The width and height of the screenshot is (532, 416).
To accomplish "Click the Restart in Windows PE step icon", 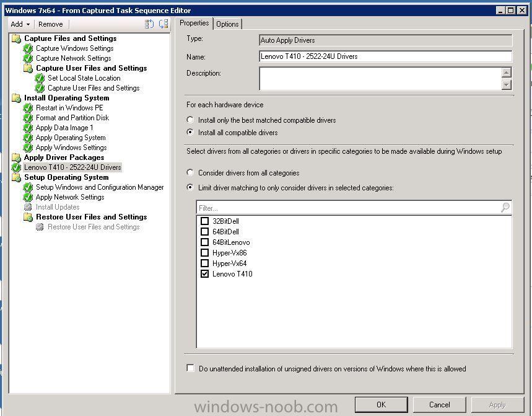I will point(28,108).
